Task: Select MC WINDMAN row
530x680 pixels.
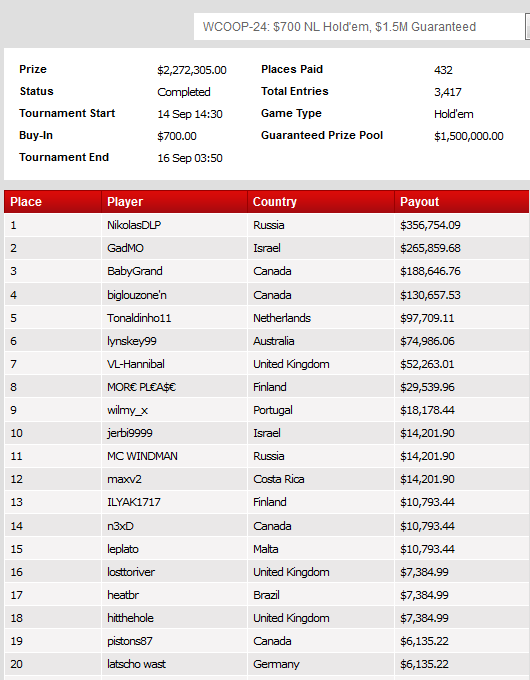Action: coord(267,456)
